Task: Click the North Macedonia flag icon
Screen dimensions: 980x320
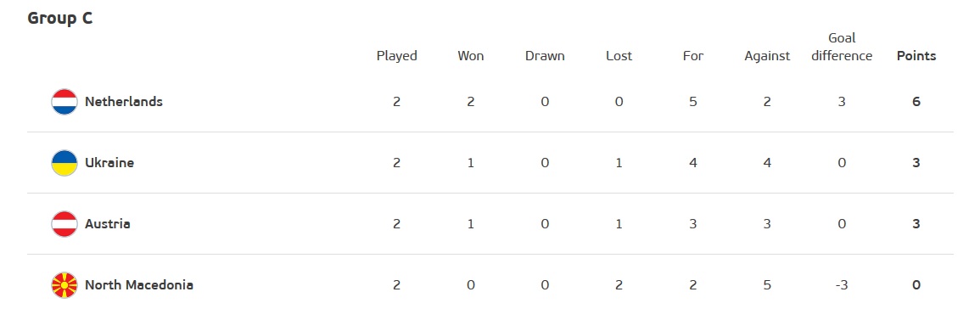Action: [64, 286]
